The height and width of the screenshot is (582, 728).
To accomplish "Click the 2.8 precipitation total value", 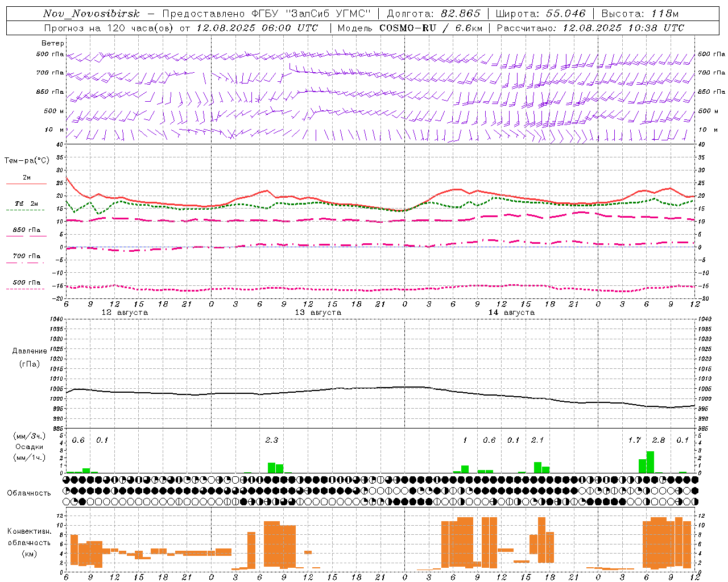I will point(659,440).
